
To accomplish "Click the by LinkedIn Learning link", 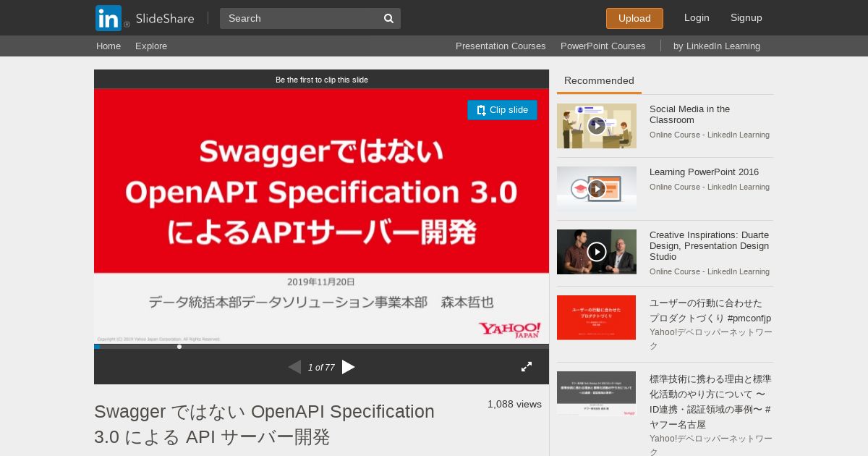I will tap(717, 46).
